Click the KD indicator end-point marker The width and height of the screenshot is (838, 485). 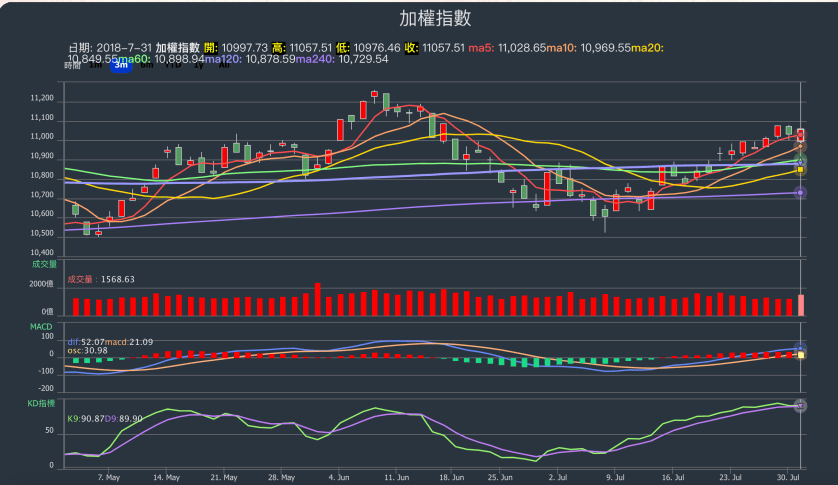click(x=799, y=405)
